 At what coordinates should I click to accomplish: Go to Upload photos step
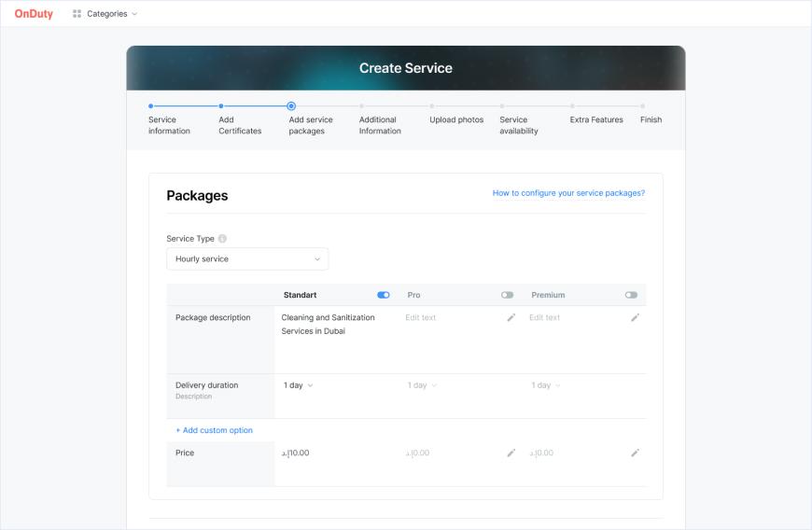point(456,119)
